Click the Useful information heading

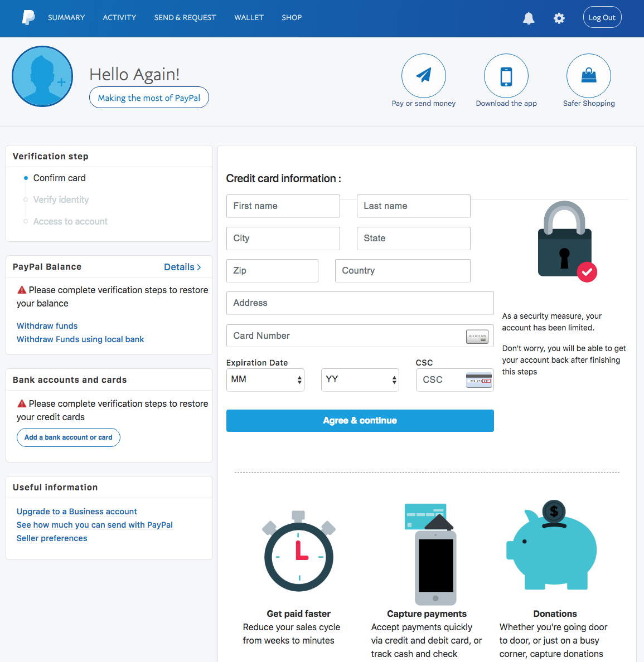[55, 487]
